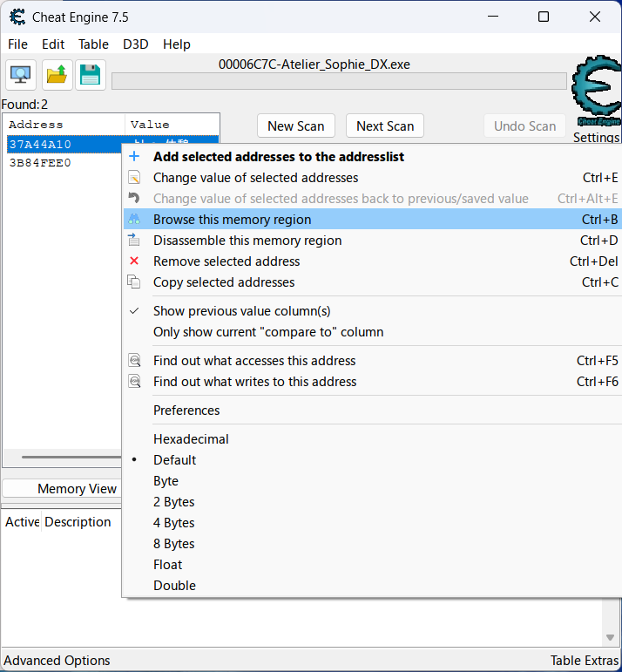Screen dimensions: 622x672
Task: Click the binoculars icon for Browse memory
Action: point(134,220)
